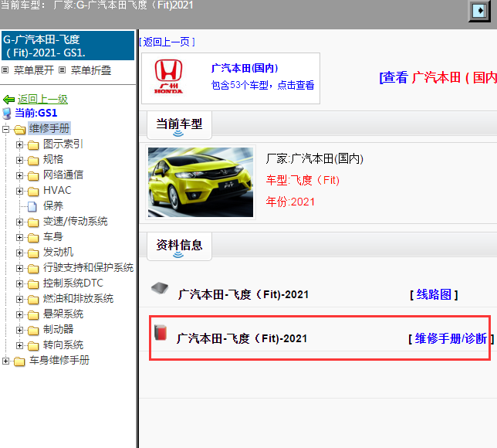Viewport: 497px width, 448px height.
Task: Select 当前:GS1 label
Action: pyautogui.click(x=36, y=113)
